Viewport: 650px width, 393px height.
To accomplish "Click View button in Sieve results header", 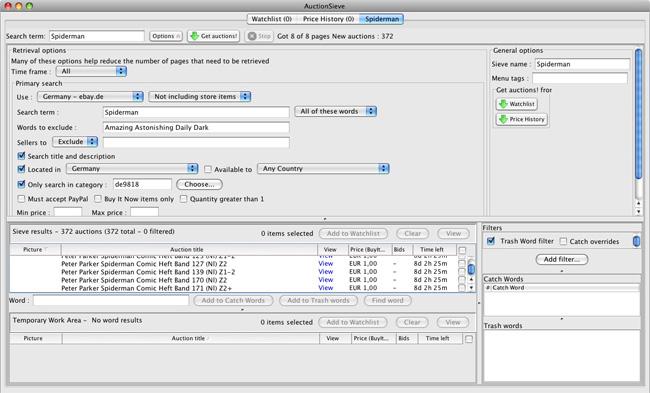I will click(x=453, y=234).
